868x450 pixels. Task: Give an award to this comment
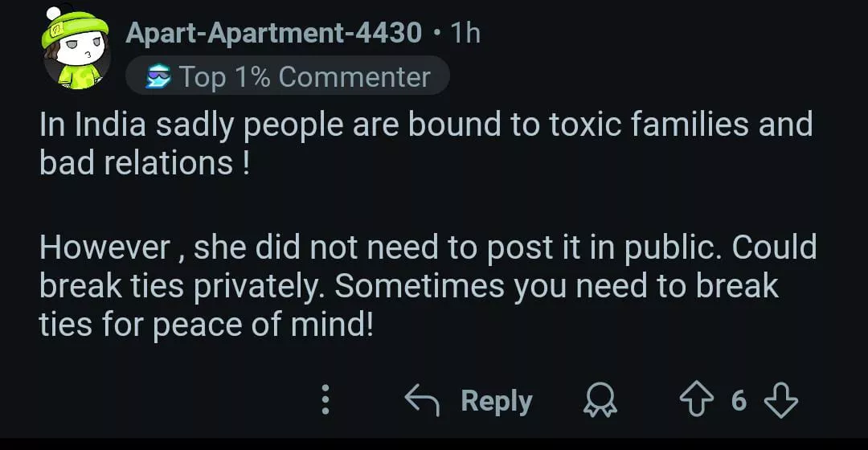coord(598,400)
